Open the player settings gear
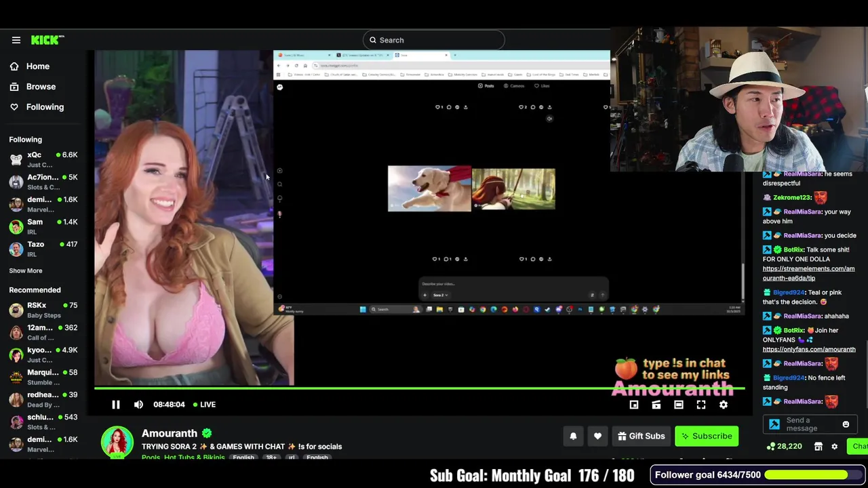 point(724,405)
